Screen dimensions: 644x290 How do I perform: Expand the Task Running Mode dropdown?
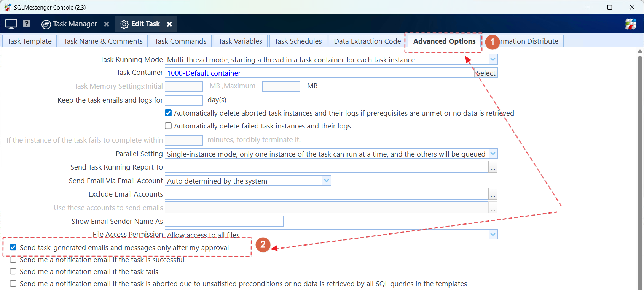pyautogui.click(x=493, y=60)
